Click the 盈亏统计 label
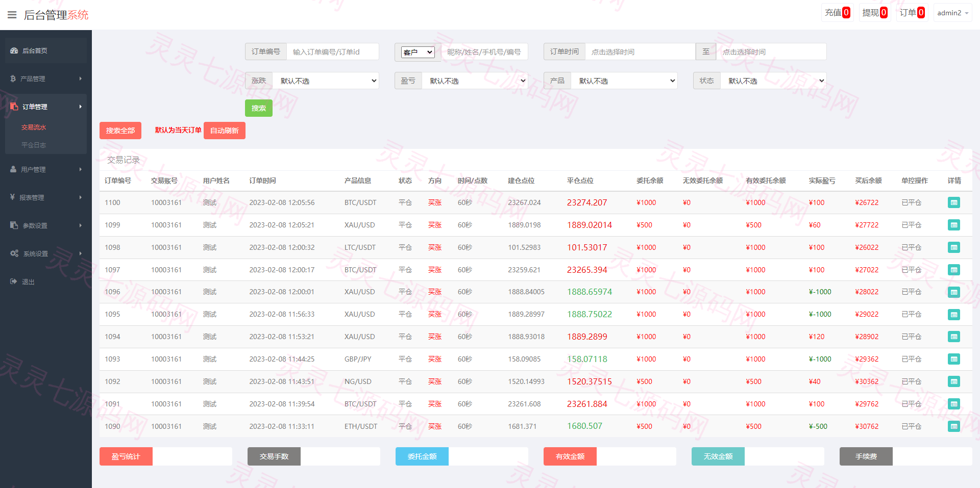980x488 pixels. 126,456
